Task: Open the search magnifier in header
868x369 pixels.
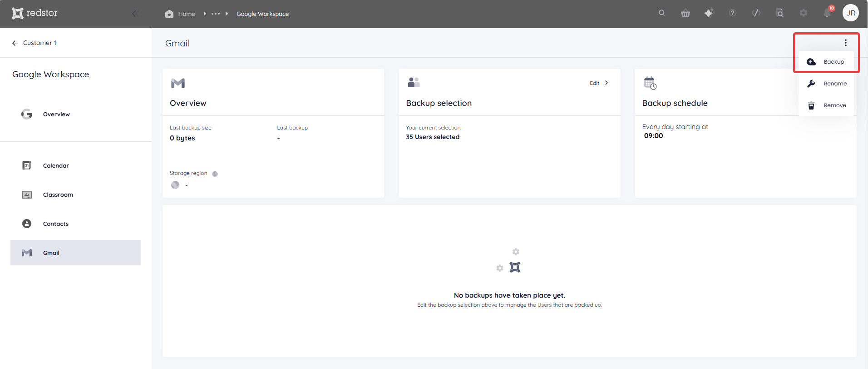Action: pyautogui.click(x=662, y=13)
